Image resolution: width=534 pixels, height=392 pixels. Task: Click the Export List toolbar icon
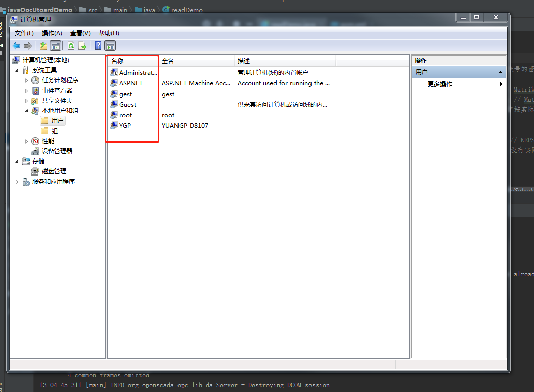82,46
